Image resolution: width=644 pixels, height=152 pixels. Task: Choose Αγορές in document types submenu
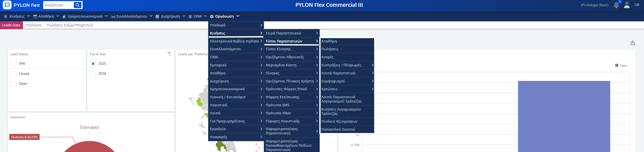[x=347, y=57]
